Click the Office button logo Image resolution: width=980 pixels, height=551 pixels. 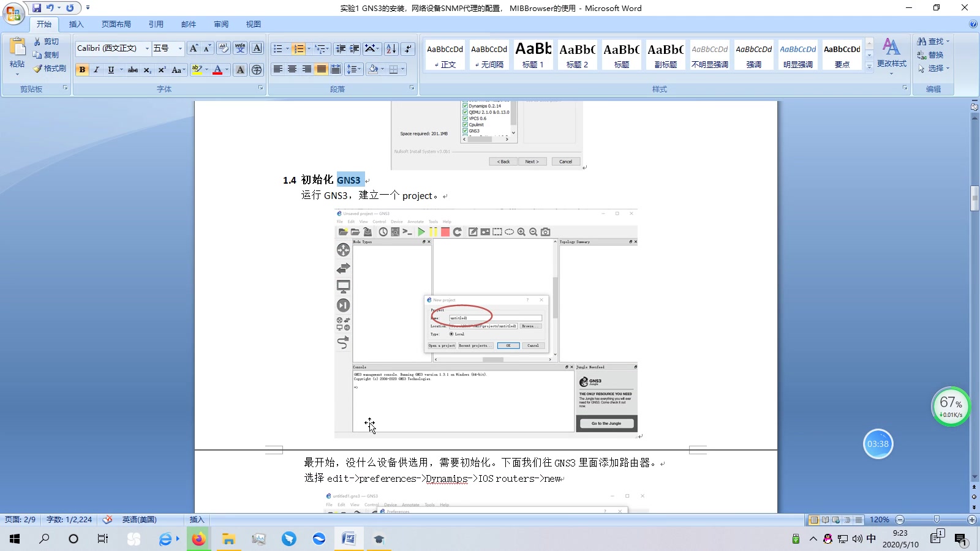pos(13,13)
